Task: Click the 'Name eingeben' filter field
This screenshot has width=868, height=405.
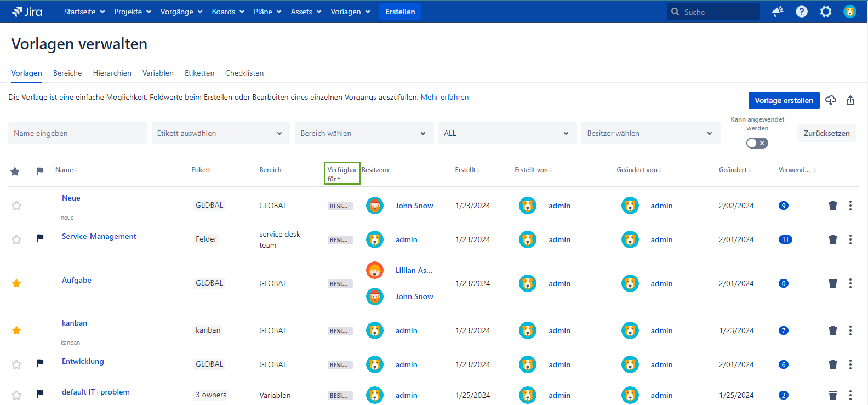Action: (77, 133)
